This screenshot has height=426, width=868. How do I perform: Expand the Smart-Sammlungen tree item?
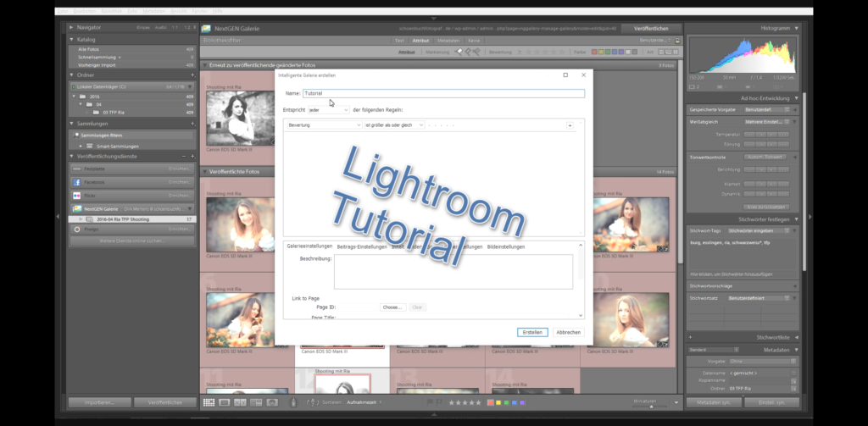pyautogui.click(x=81, y=147)
